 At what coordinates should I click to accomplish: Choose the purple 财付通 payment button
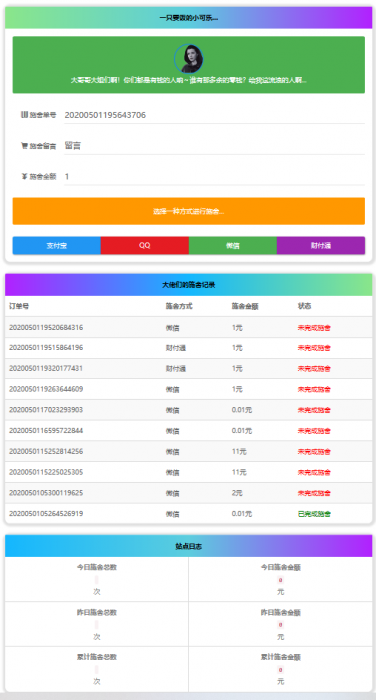click(321, 246)
